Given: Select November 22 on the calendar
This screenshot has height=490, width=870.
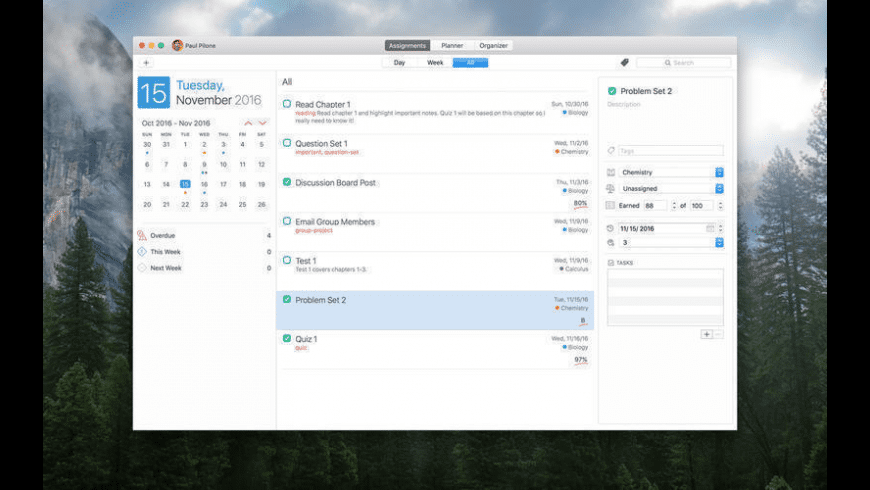Looking at the screenshot, I should (x=185, y=205).
